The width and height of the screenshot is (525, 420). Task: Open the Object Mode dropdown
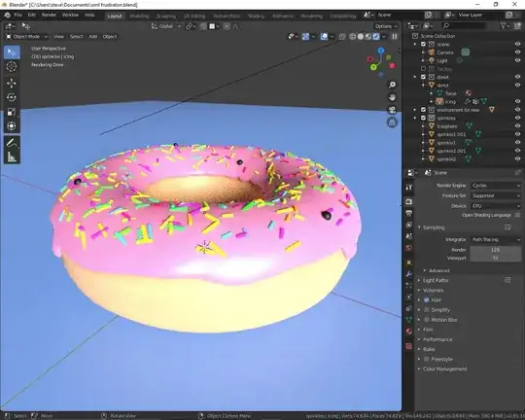click(x=26, y=37)
